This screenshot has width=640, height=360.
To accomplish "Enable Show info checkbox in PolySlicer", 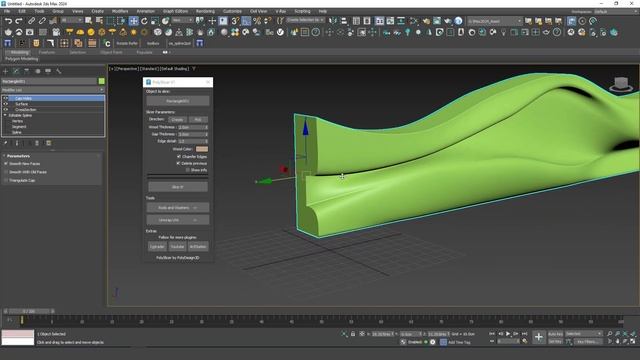I will (x=188, y=170).
